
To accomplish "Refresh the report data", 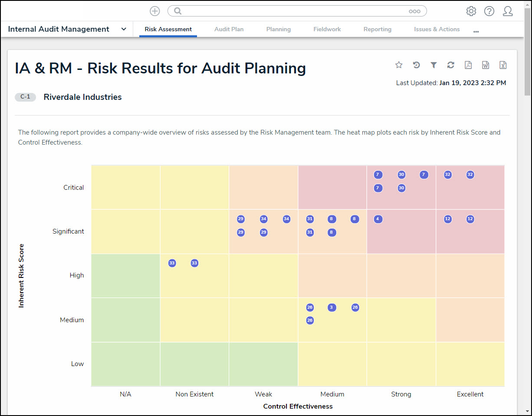I will (x=451, y=65).
